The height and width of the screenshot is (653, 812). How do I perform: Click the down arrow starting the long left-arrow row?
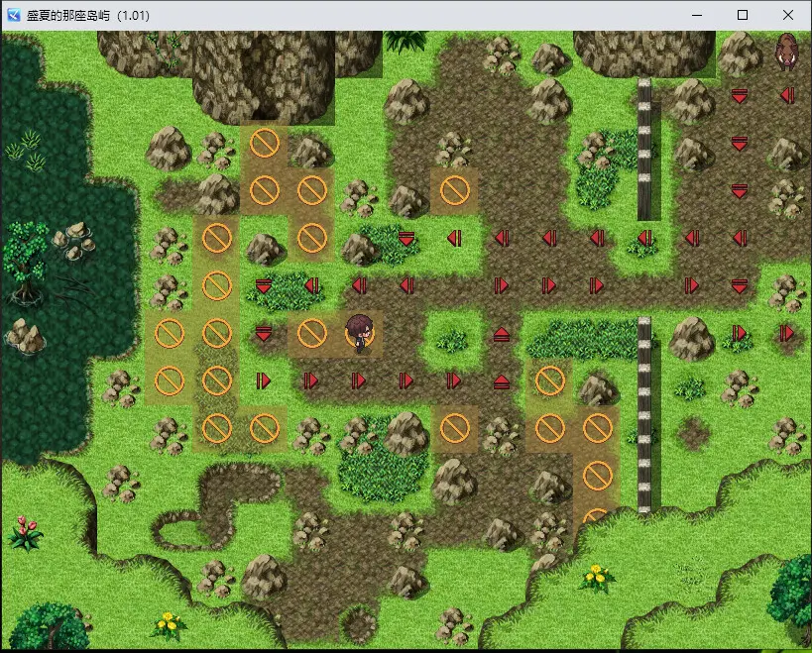pos(406,239)
